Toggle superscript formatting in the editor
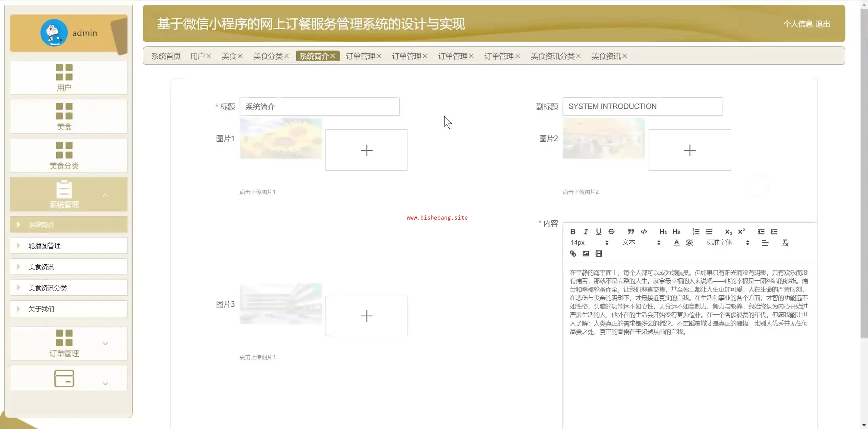This screenshot has height=429, width=868. pyautogui.click(x=742, y=231)
